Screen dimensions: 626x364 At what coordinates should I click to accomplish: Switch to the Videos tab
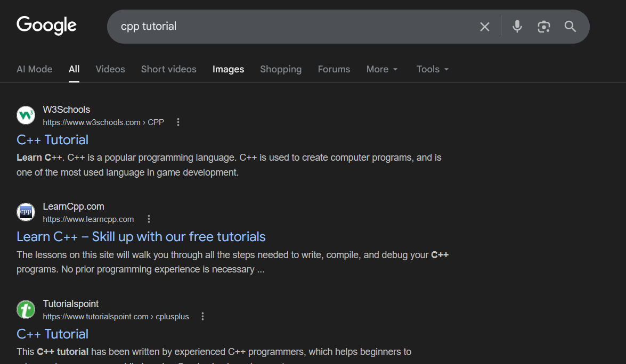pos(110,69)
